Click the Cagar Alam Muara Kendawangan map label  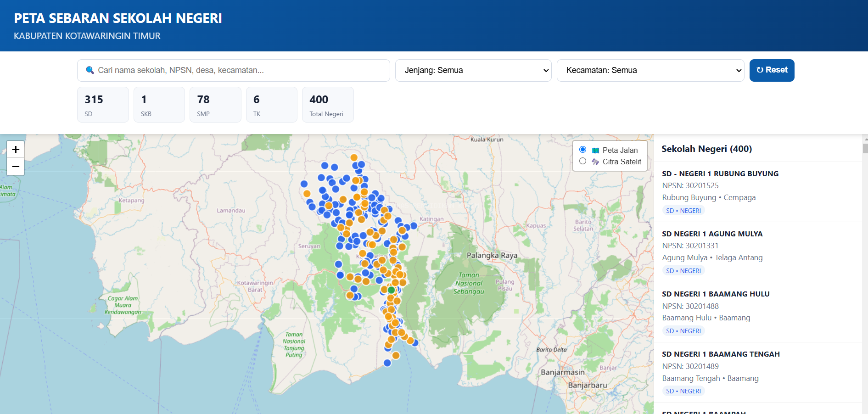click(x=123, y=305)
